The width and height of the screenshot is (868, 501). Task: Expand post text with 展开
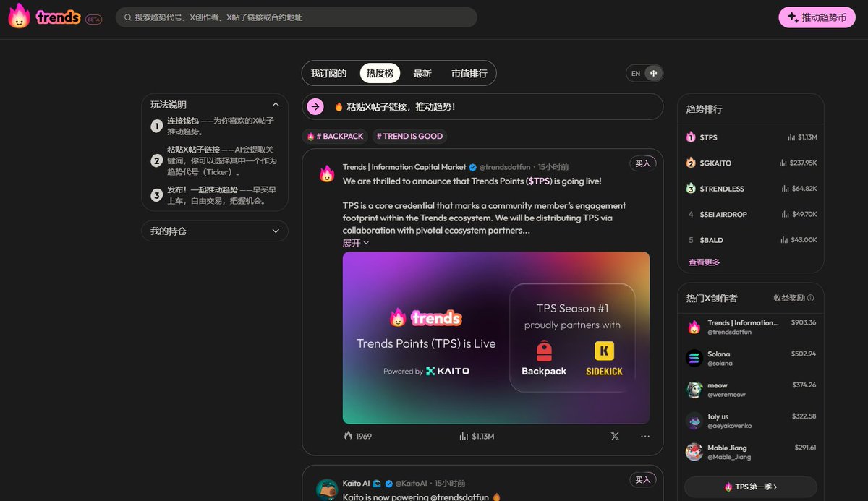(355, 243)
